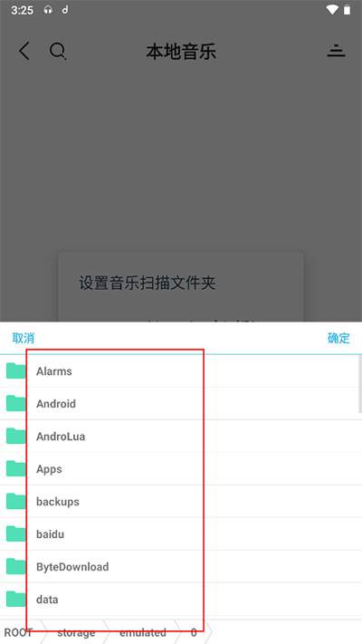
Task: Tap the headphones status bar icon
Action: point(48,10)
